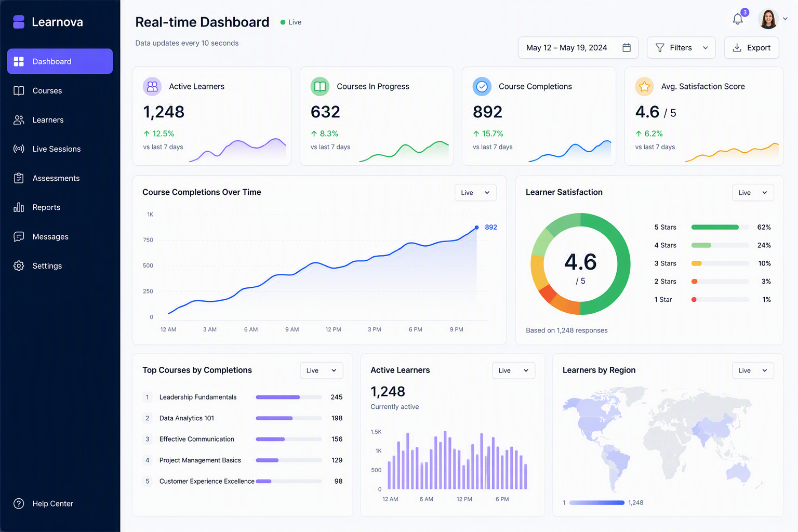This screenshot has height=532, width=798.
Task: Click the 3 Stars progress bar
Action: [x=720, y=263]
